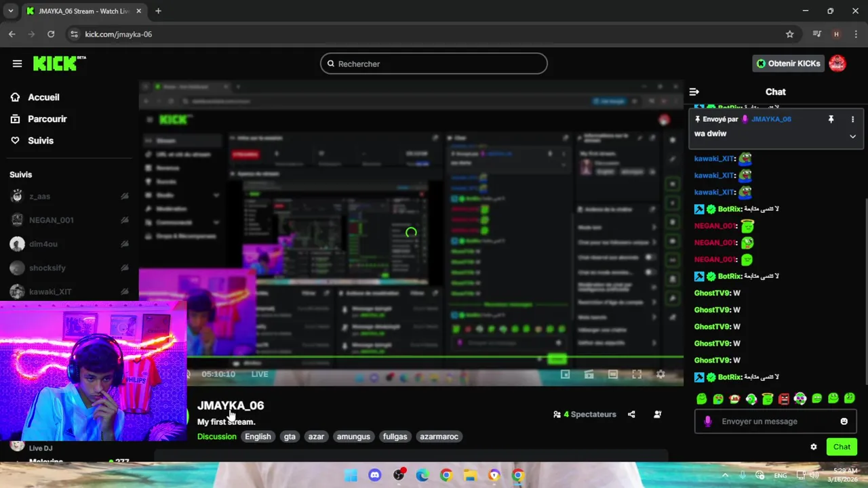Image resolution: width=868 pixels, height=488 pixels.
Task: Enter fullscreen on the video player
Action: point(637,374)
